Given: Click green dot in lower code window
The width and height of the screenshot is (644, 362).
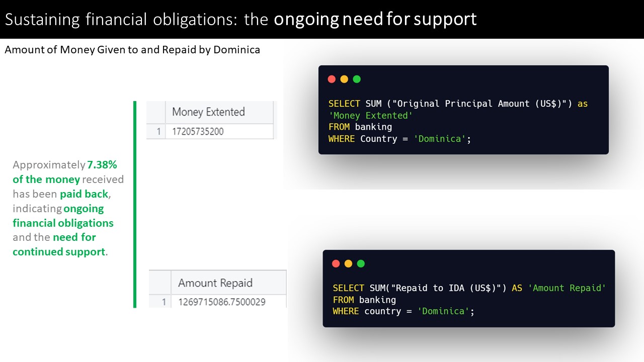Looking at the screenshot, I should point(361,263).
